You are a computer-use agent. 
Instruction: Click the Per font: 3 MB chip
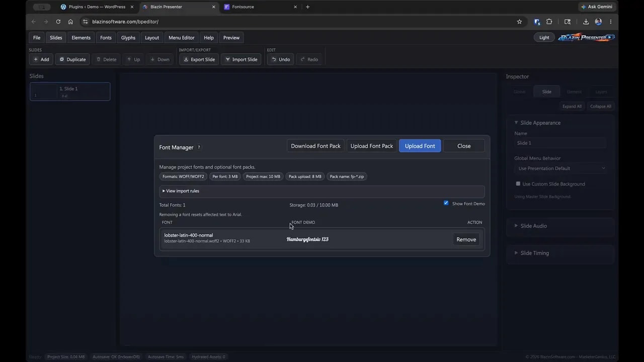point(225,176)
